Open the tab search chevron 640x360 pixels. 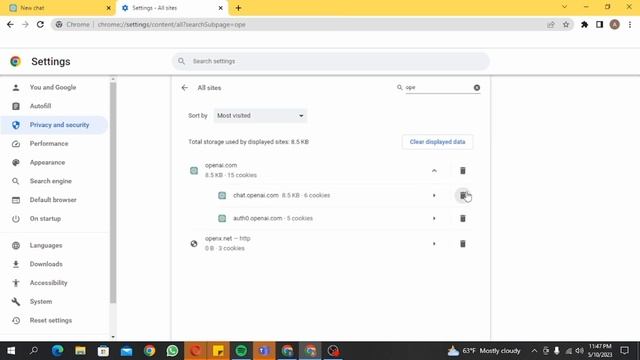(x=564, y=7)
